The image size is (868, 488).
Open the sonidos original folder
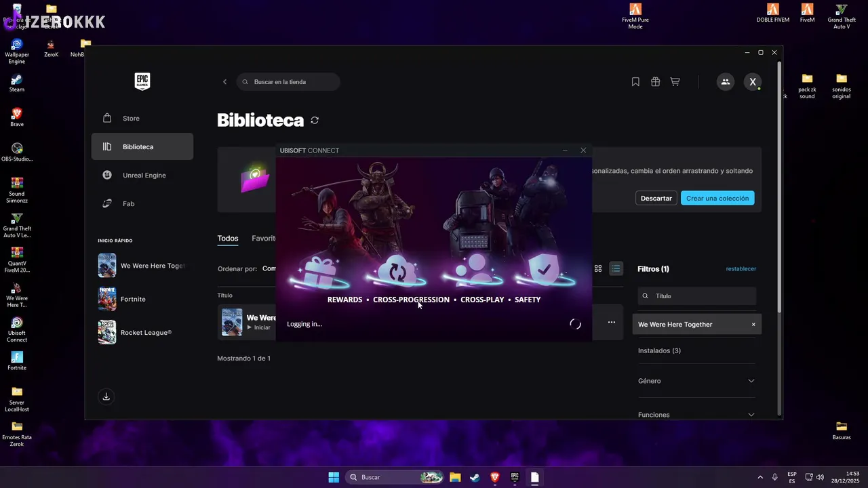[x=842, y=86]
